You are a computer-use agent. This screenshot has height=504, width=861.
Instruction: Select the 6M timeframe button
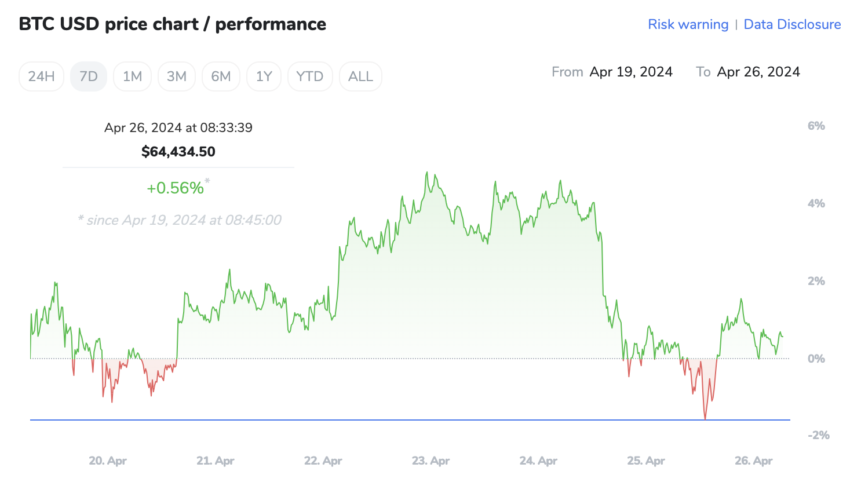tap(221, 76)
